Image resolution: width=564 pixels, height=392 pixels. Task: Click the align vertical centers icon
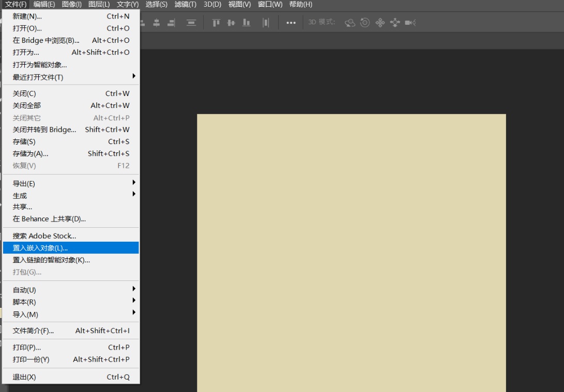tap(231, 23)
